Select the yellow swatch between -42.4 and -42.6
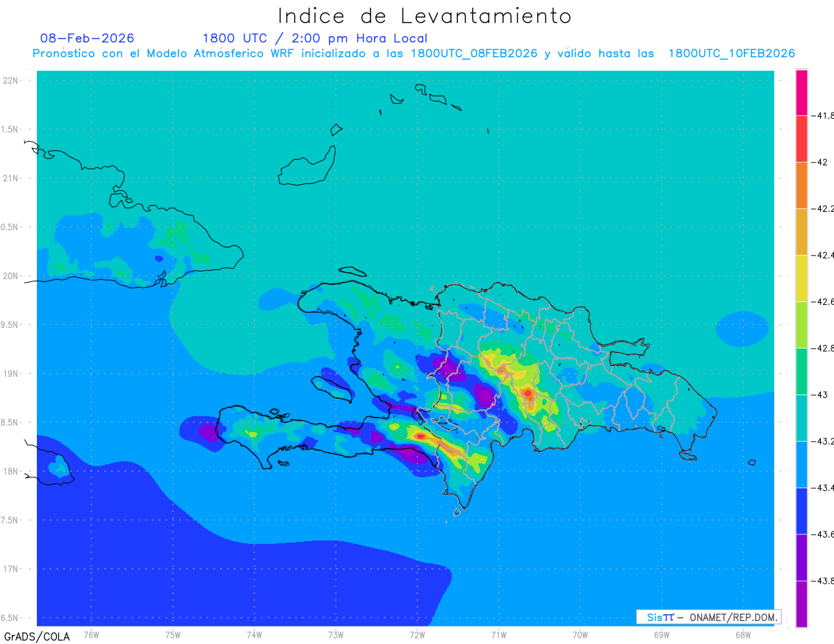This screenshot has height=644, width=834. pos(801,279)
